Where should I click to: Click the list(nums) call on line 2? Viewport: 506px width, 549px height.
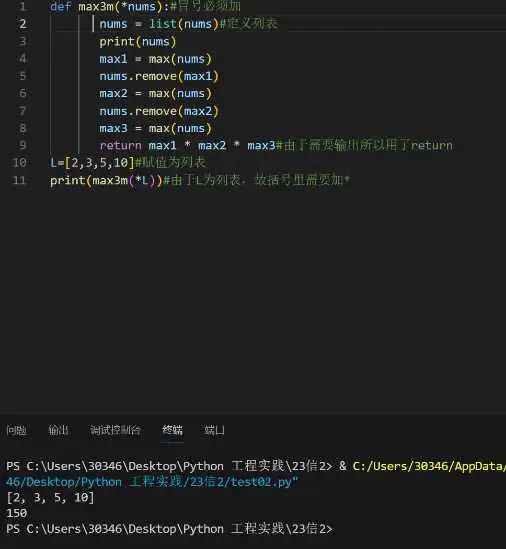pos(184,24)
